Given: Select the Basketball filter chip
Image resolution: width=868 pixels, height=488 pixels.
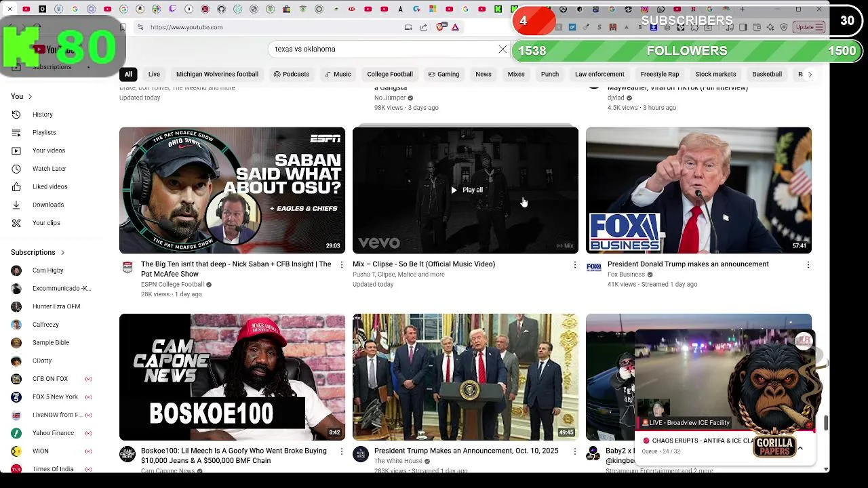Looking at the screenshot, I should tap(767, 75).
